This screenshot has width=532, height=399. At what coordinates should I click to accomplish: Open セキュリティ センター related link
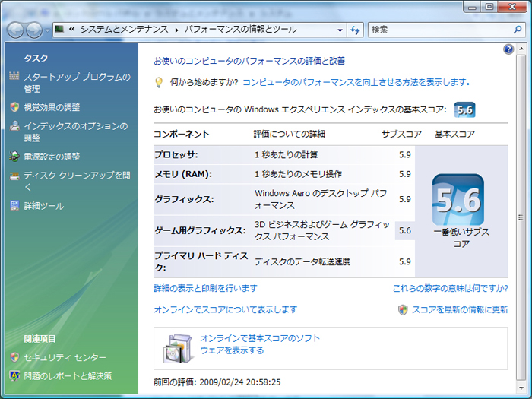[65, 357]
